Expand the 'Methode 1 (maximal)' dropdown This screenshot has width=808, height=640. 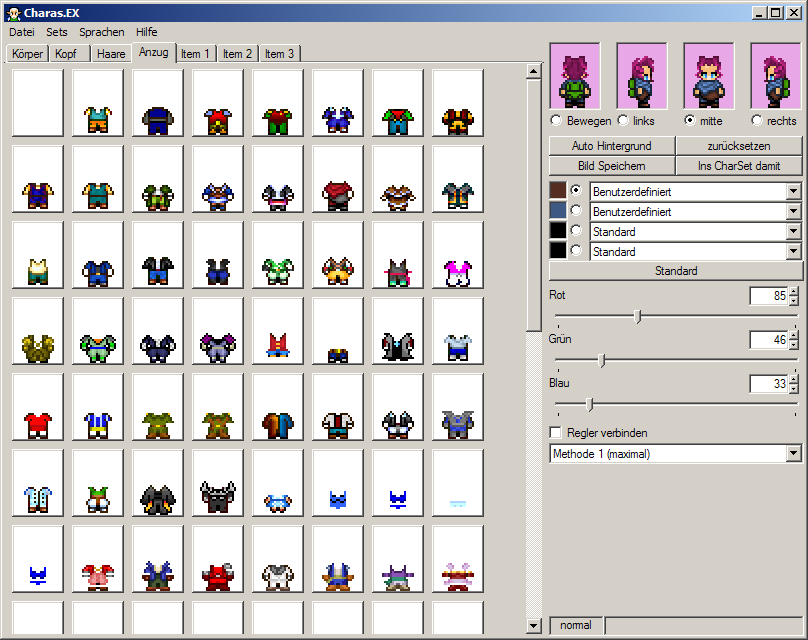click(794, 454)
